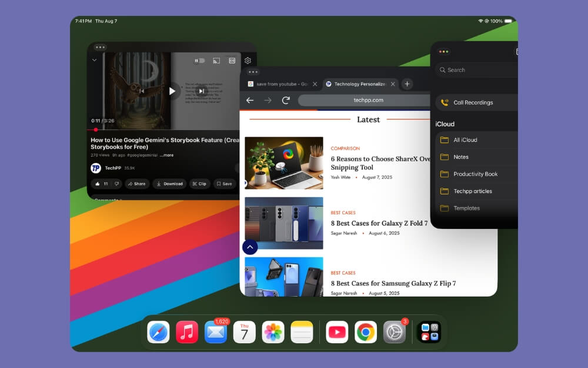Open the Photos app in dock
Screen dimensions: 588x368
click(273, 332)
